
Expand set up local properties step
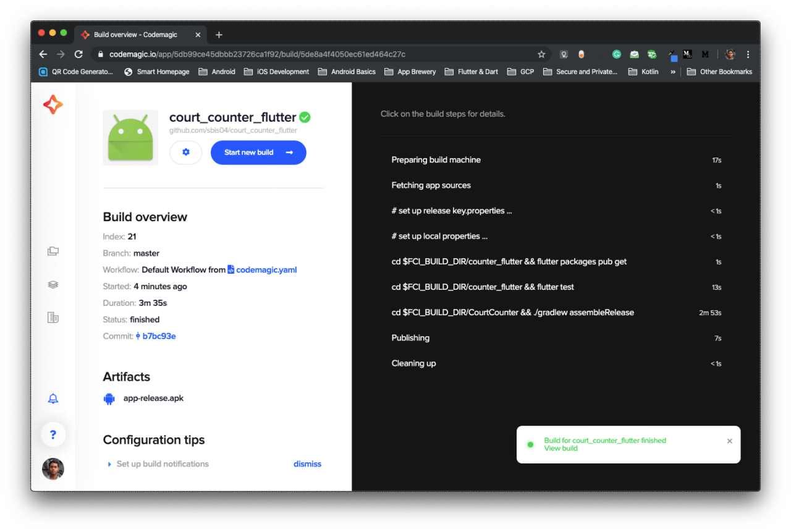point(556,236)
